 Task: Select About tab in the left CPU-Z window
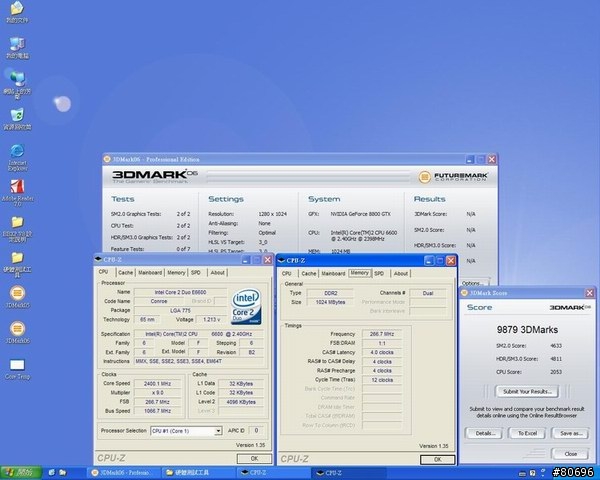click(x=217, y=273)
